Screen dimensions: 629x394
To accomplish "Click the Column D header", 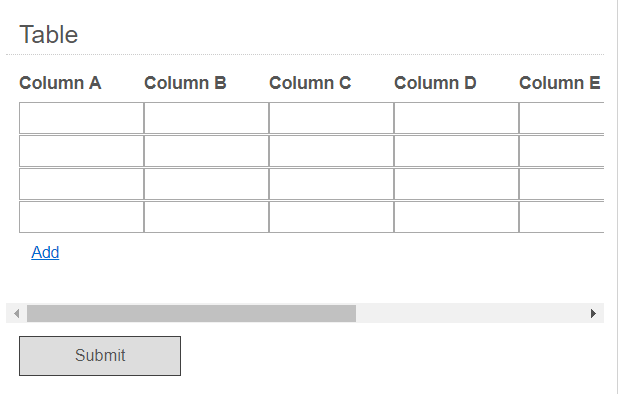I will 435,83.
